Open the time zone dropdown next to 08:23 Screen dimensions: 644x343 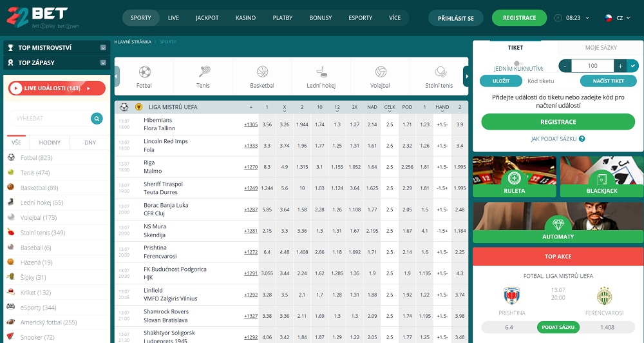coord(587,17)
